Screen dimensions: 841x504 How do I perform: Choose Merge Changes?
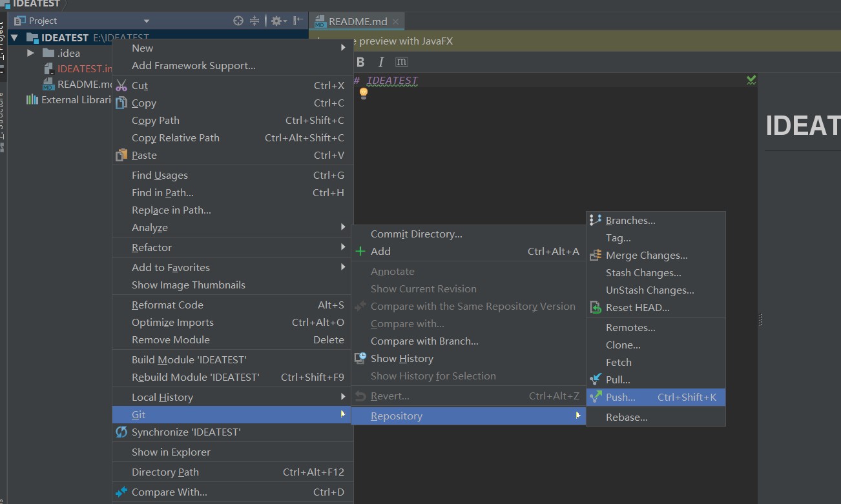(656, 255)
